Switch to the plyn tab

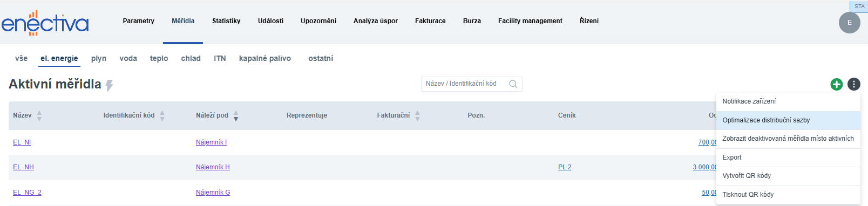tap(99, 58)
